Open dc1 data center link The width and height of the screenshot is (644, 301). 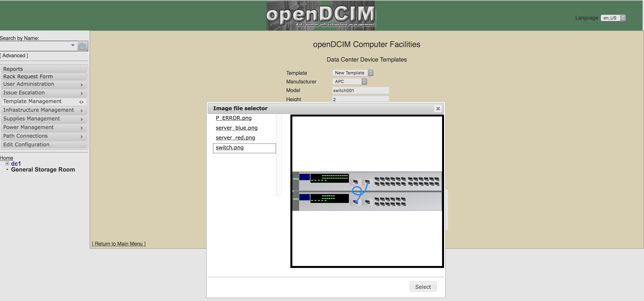[x=16, y=164]
